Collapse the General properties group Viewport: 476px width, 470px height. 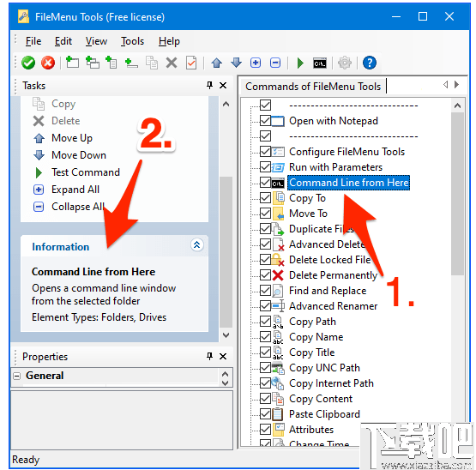click(x=17, y=376)
